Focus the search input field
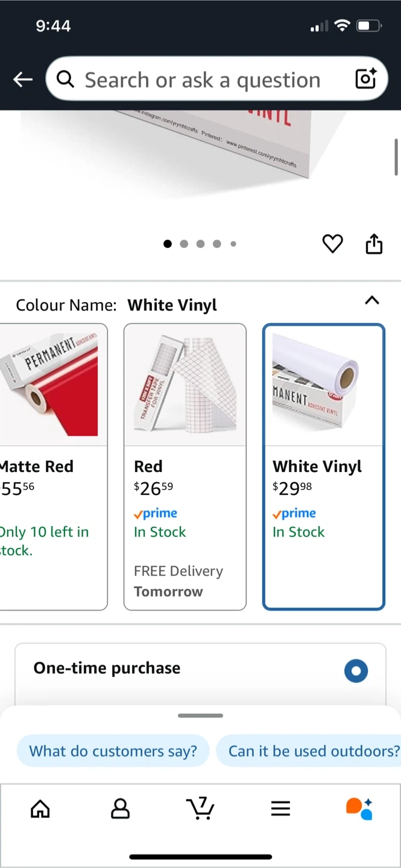This screenshot has height=868, width=401. 203,80
